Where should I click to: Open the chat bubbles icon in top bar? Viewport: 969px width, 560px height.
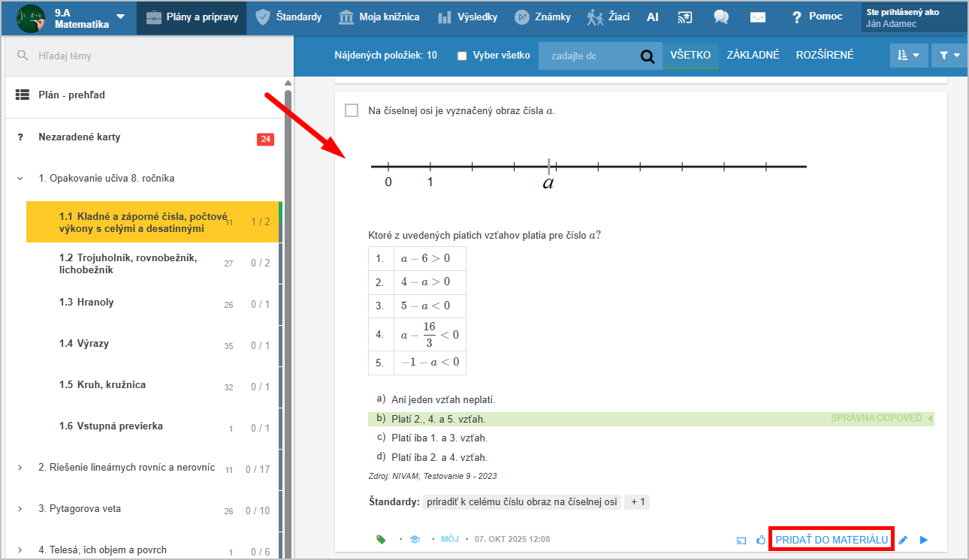tap(721, 17)
